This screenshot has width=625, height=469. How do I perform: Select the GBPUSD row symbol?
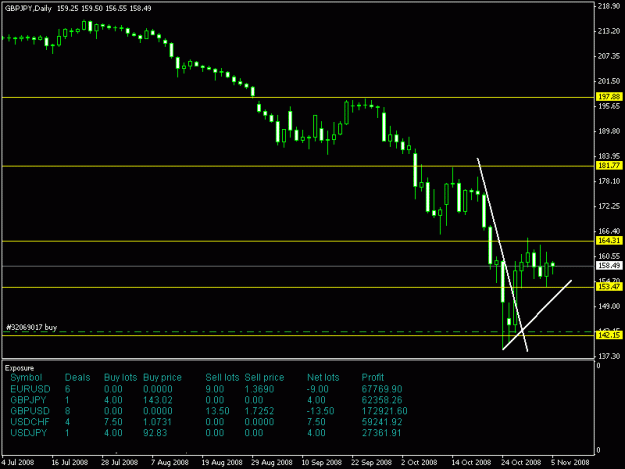click(30, 411)
